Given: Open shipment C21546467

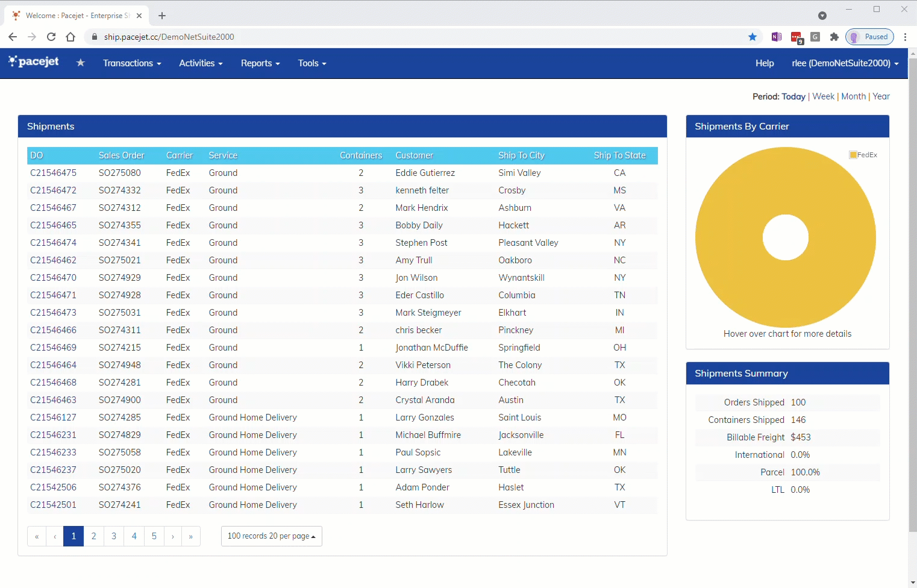Looking at the screenshot, I should [x=54, y=208].
